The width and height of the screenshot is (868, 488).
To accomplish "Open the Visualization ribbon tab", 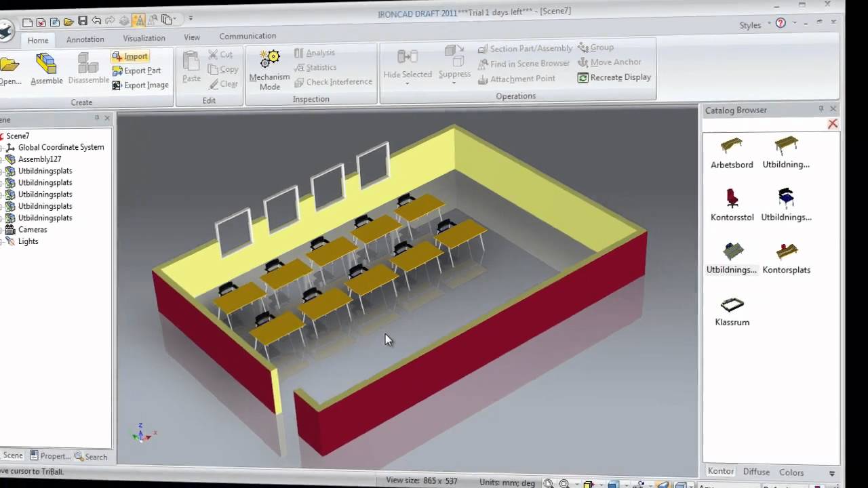I will [x=144, y=38].
